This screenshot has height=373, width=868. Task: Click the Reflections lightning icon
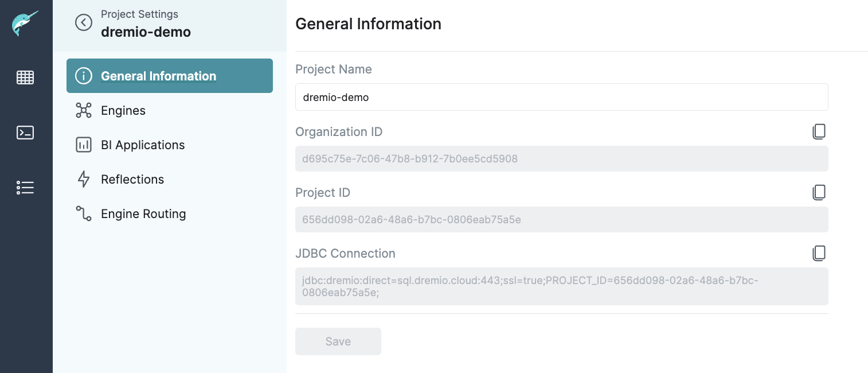84,179
